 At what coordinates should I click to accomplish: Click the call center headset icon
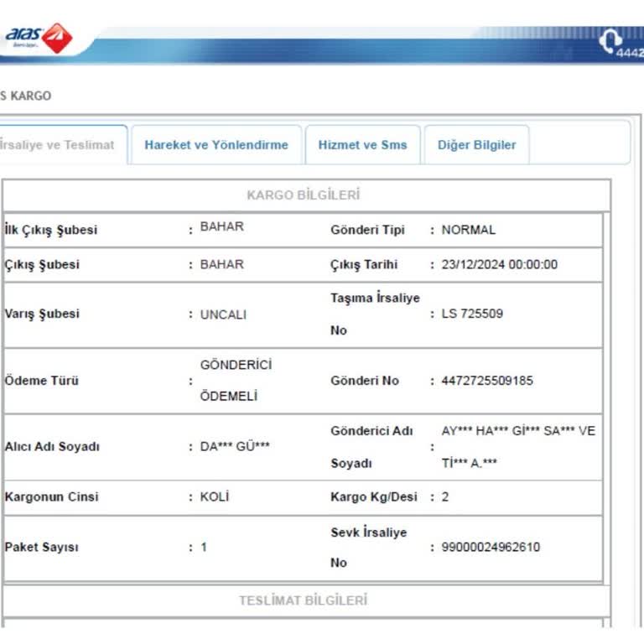610,40
